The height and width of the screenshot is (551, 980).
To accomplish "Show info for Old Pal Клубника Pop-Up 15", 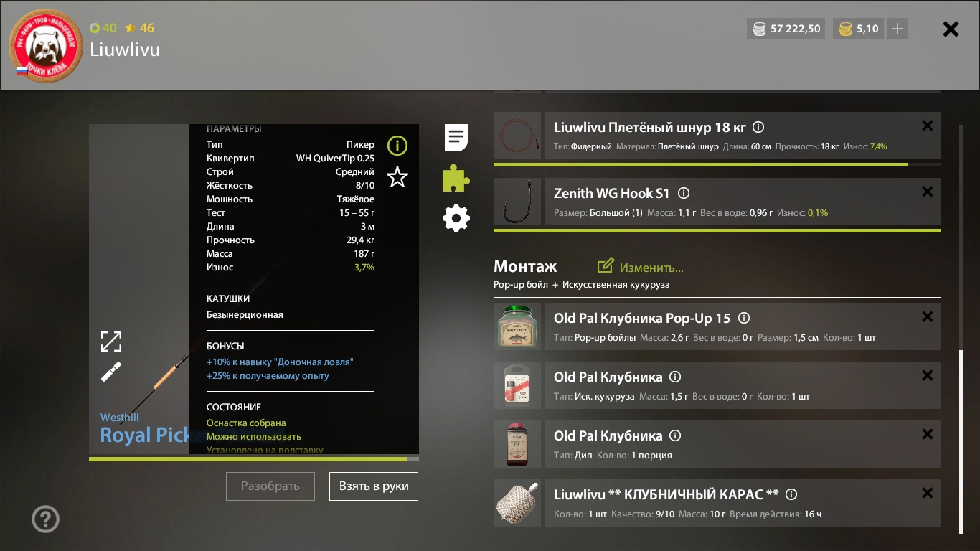I will [744, 318].
